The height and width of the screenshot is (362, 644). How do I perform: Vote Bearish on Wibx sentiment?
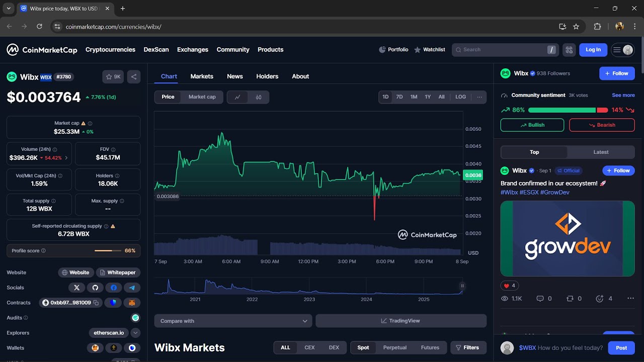pos(602,125)
